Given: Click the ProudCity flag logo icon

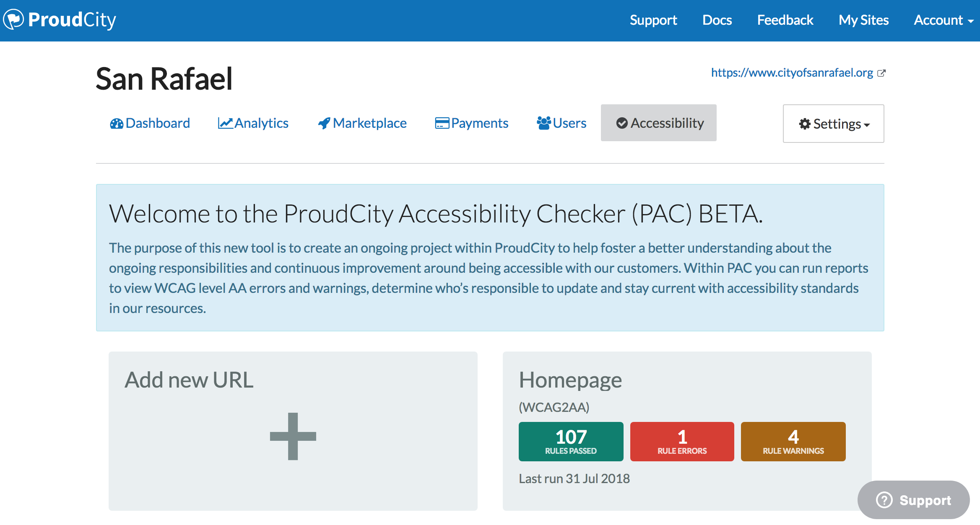Looking at the screenshot, I should (x=13, y=19).
